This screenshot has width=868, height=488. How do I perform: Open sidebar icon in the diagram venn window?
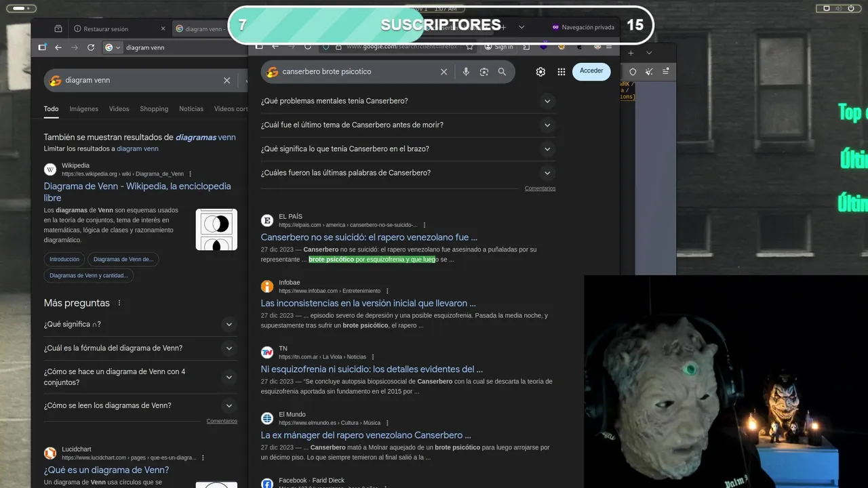pyautogui.click(x=42, y=47)
